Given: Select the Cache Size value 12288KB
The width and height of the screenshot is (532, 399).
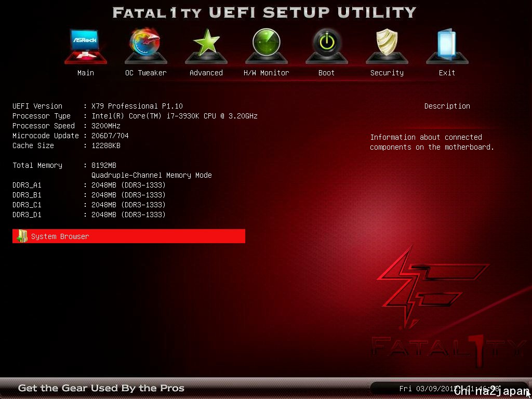Looking at the screenshot, I should pyautogui.click(x=106, y=145).
